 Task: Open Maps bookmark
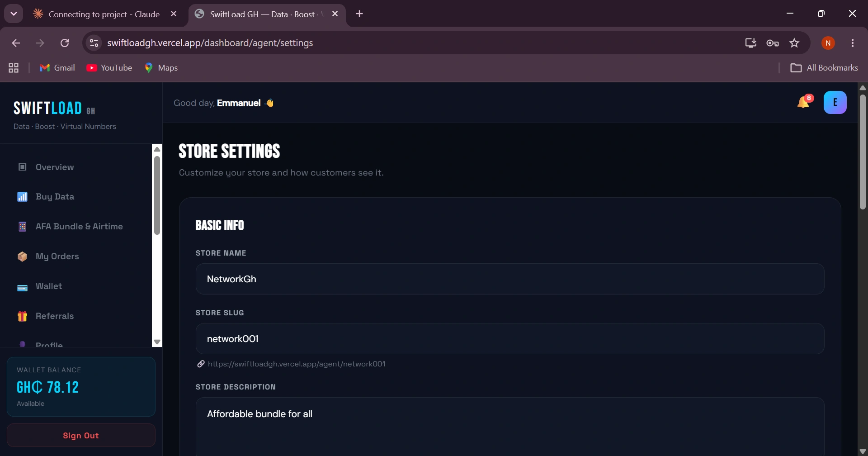(x=161, y=68)
